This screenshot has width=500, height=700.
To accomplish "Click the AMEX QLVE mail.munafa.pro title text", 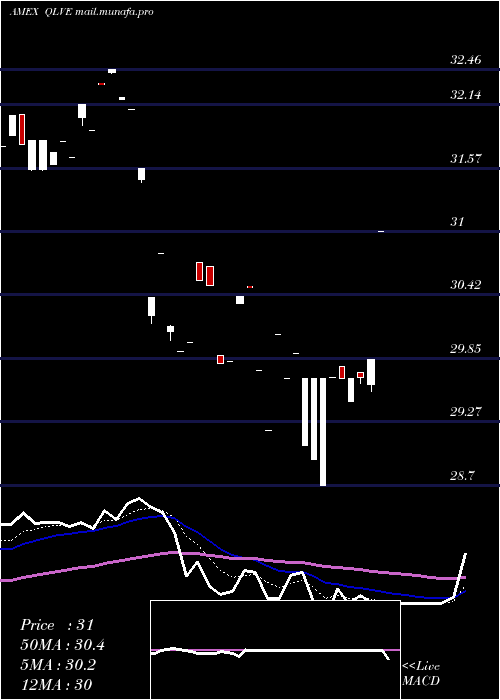I will click(81, 12).
